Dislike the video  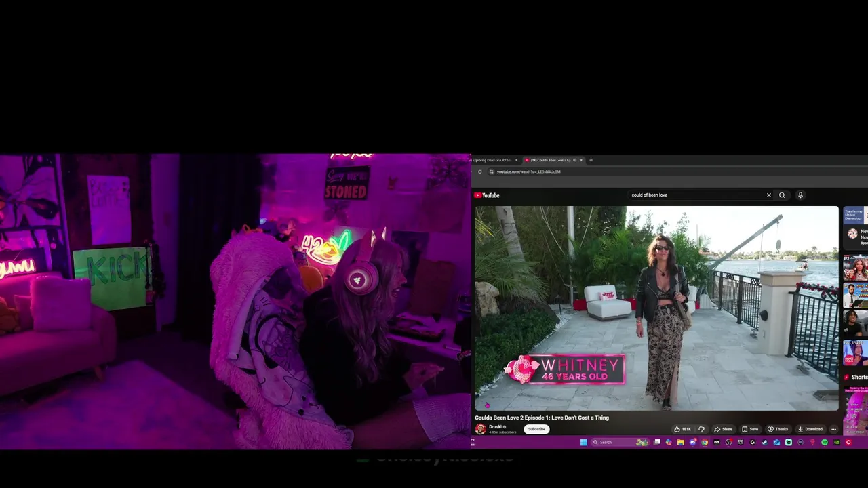click(x=701, y=429)
